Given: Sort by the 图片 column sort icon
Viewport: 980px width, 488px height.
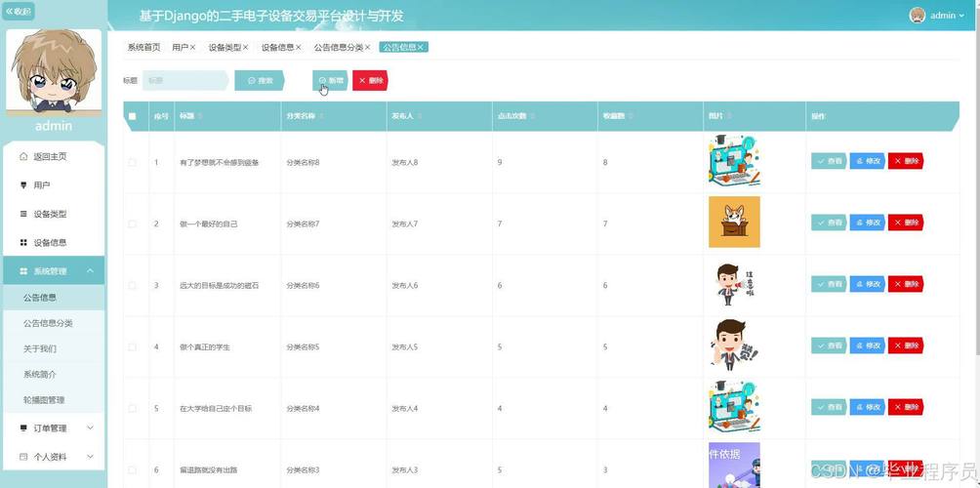Looking at the screenshot, I should pyautogui.click(x=729, y=116).
